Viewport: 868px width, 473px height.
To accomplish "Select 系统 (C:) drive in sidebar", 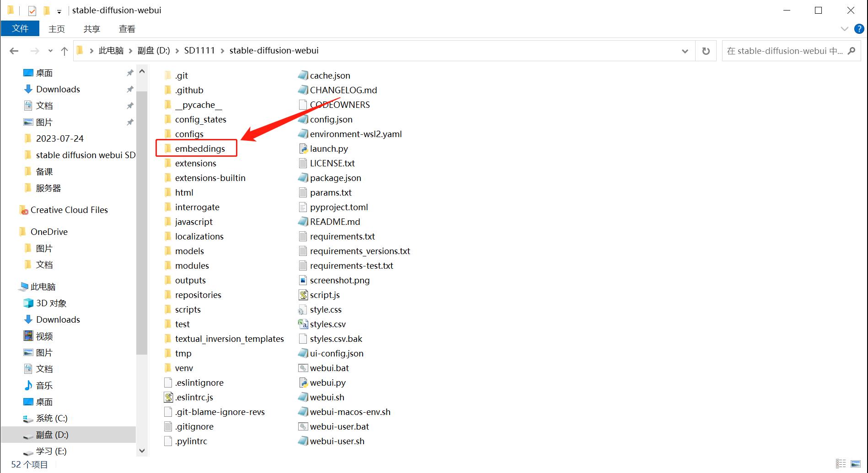I will 52,418.
